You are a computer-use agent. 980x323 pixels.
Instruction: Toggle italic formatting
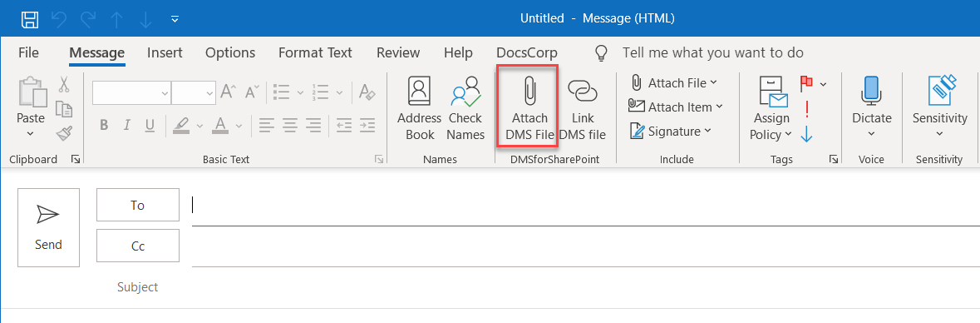pos(127,125)
